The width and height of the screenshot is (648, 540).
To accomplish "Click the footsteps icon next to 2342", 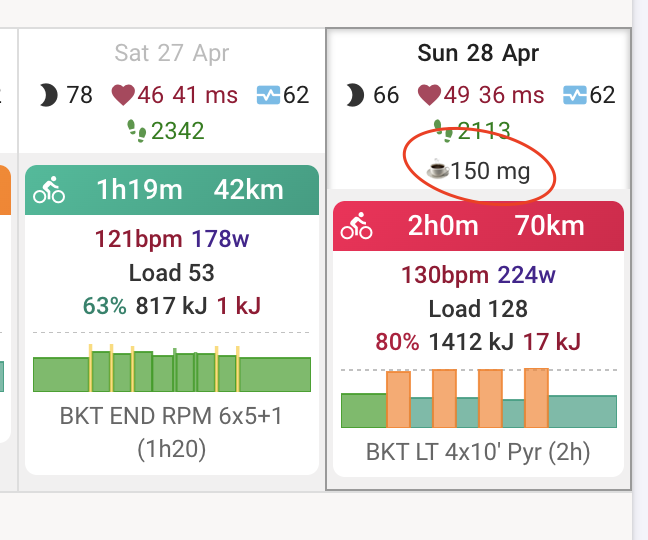I will [x=137, y=131].
